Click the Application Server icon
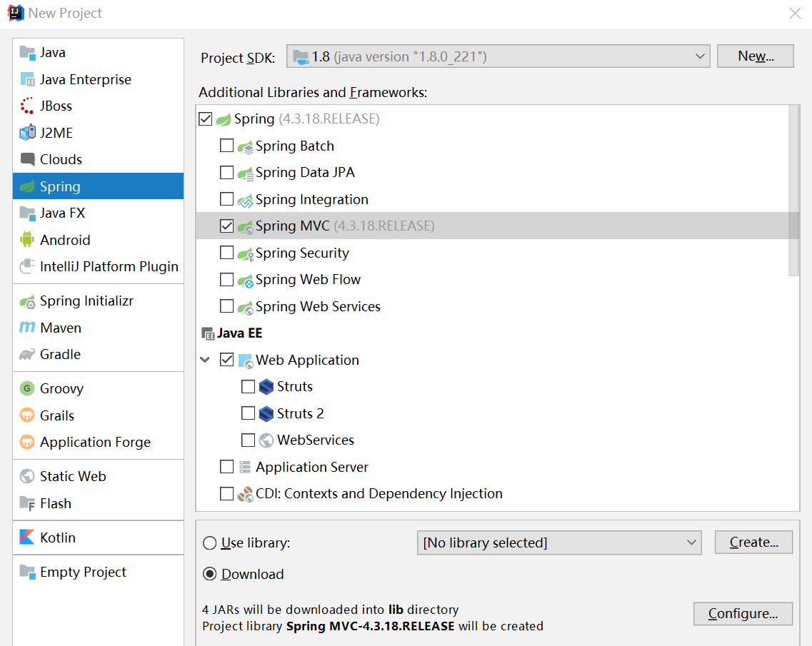Viewport: 812px width, 646px height. [245, 467]
